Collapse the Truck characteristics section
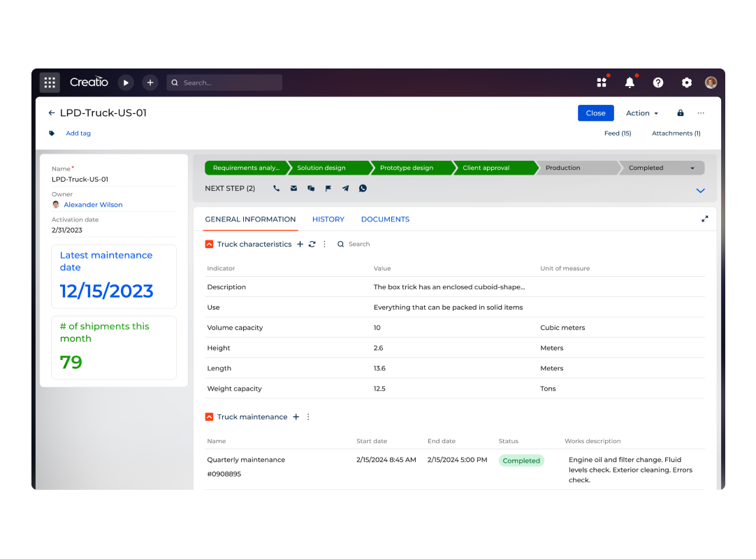This screenshot has height=559, width=756. (x=209, y=245)
